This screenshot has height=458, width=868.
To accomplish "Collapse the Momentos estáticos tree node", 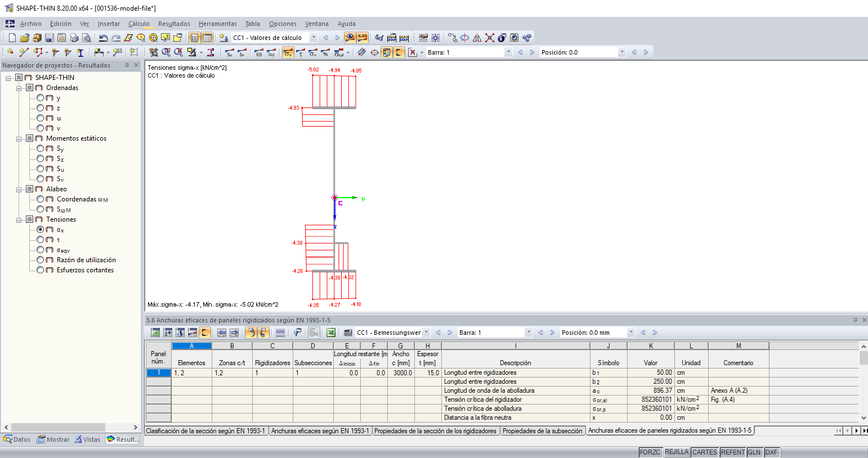I will pos(19,139).
